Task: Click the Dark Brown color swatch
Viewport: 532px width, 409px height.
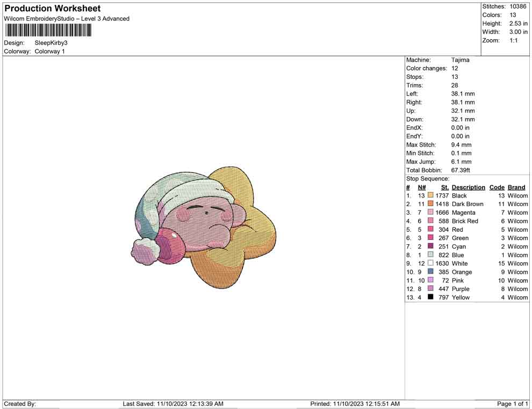Action: (430, 203)
